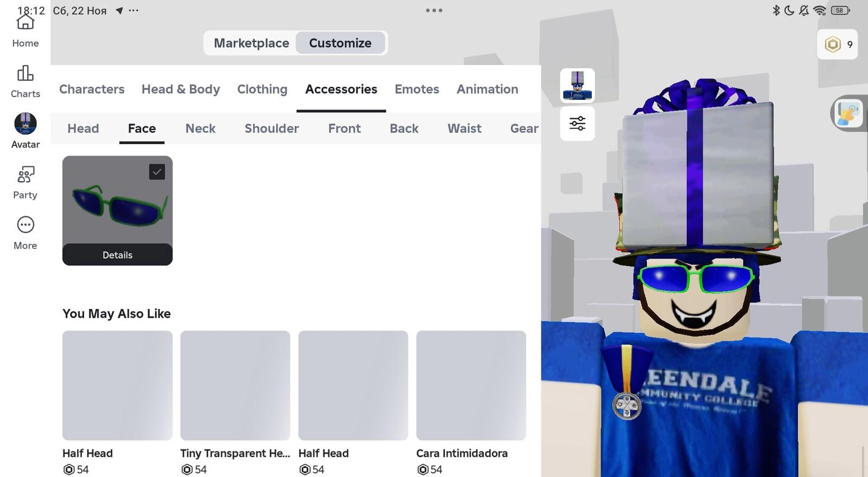Tap the avatar thumbnail preview icon
868x477 pixels.
click(x=577, y=86)
